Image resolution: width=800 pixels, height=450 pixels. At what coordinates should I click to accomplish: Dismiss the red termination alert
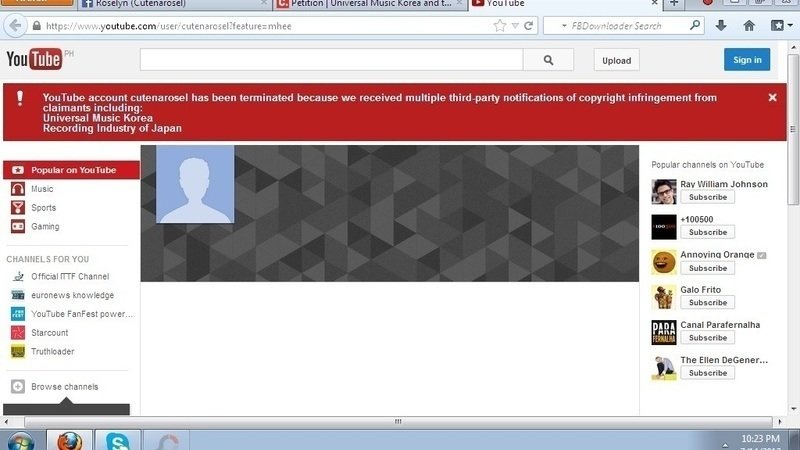pos(772,97)
